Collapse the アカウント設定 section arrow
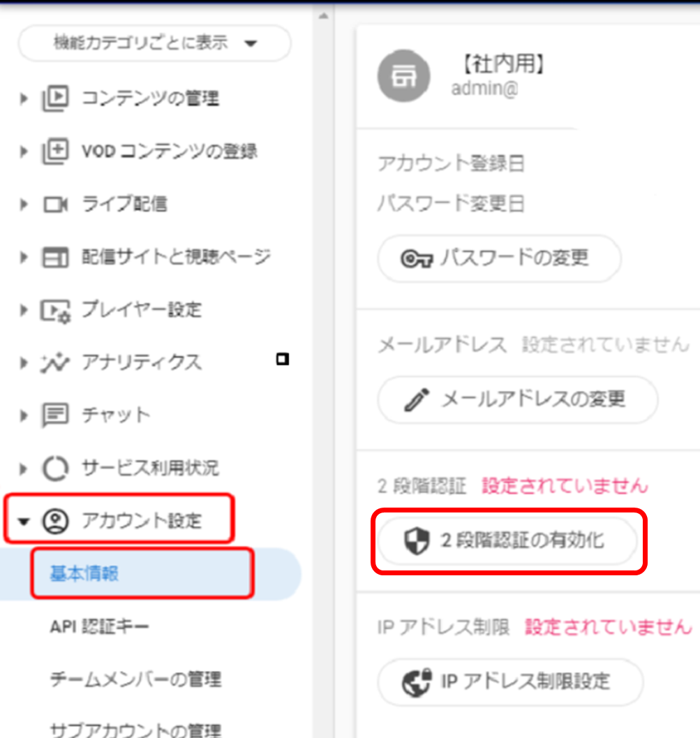Screen dimensions: 700x738 pyautogui.click(x=25, y=521)
